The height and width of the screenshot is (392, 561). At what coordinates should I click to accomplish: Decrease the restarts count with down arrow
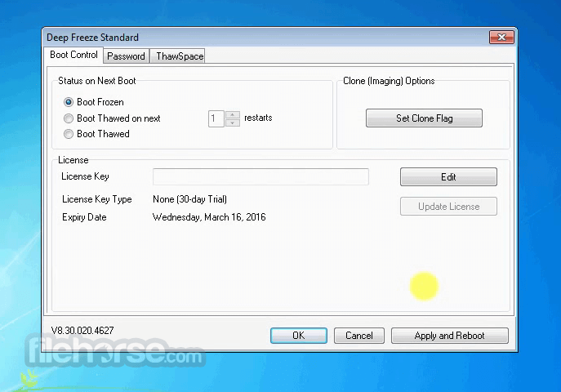pyautogui.click(x=233, y=123)
